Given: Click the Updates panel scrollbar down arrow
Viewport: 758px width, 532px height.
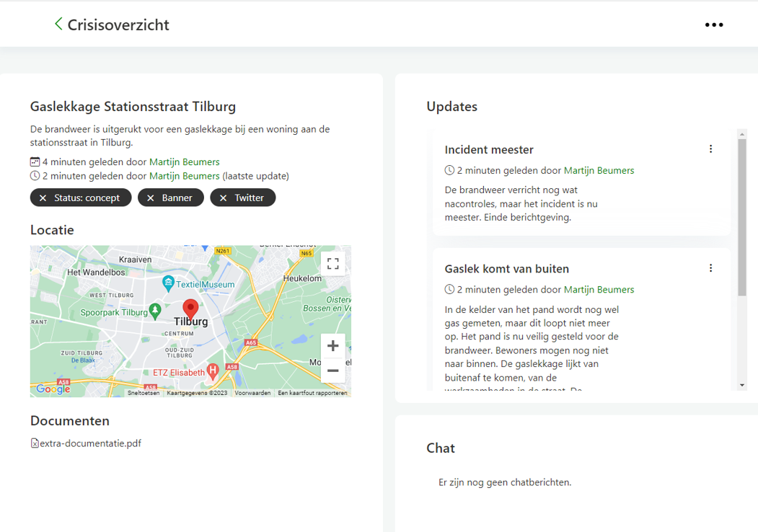Looking at the screenshot, I should pos(742,385).
